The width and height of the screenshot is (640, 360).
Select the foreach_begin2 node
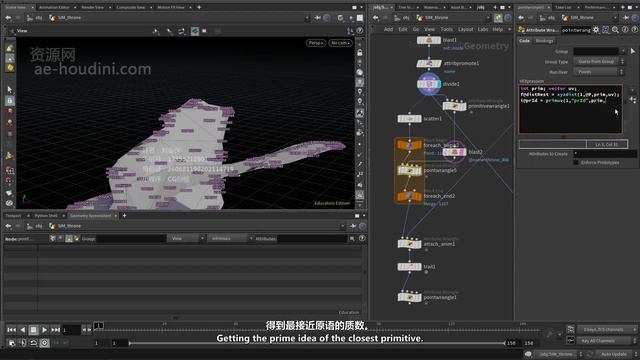(409, 145)
